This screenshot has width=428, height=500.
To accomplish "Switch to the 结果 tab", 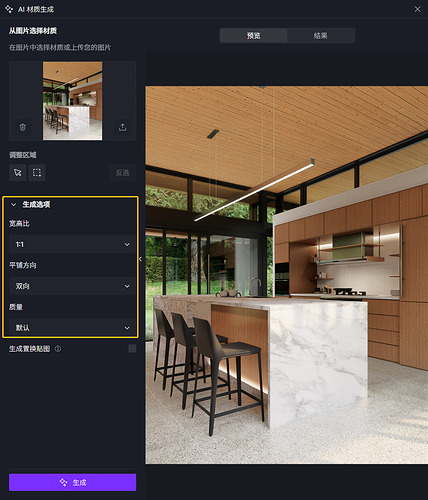I will (321, 36).
